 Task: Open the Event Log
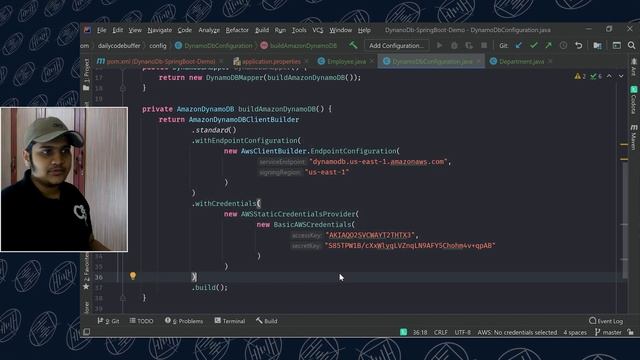606,321
